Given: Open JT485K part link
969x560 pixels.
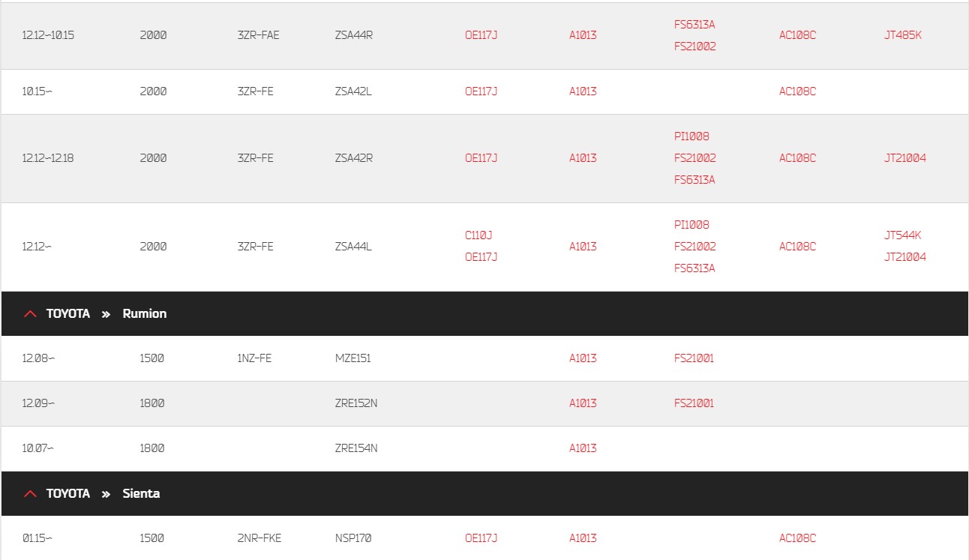Looking at the screenshot, I should (903, 35).
